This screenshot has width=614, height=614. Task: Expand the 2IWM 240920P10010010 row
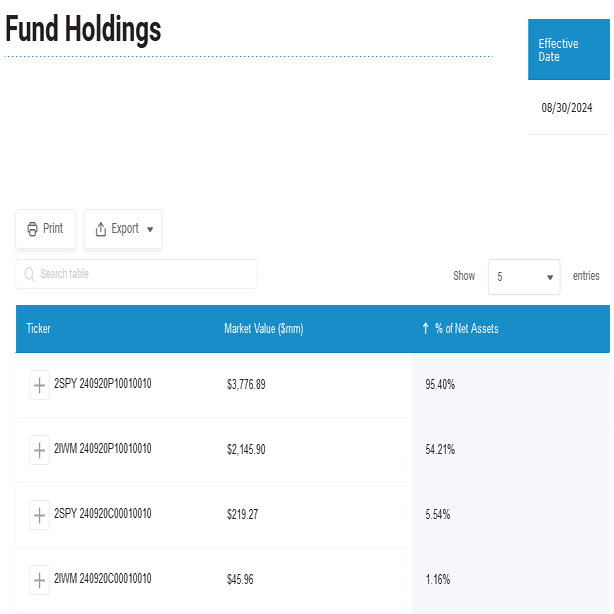point(39,450)
